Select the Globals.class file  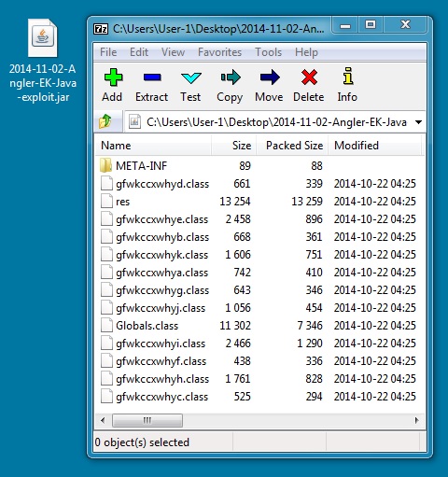point(147,326)
